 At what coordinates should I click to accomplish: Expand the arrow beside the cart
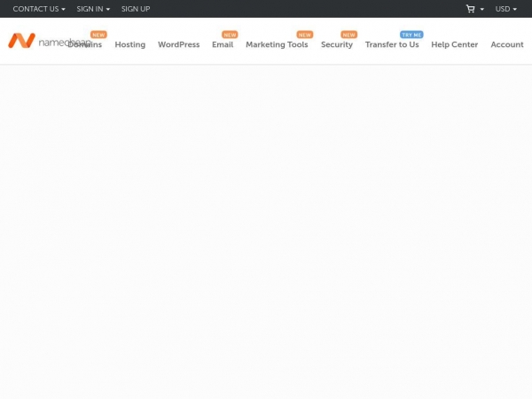tap(482, 9)
